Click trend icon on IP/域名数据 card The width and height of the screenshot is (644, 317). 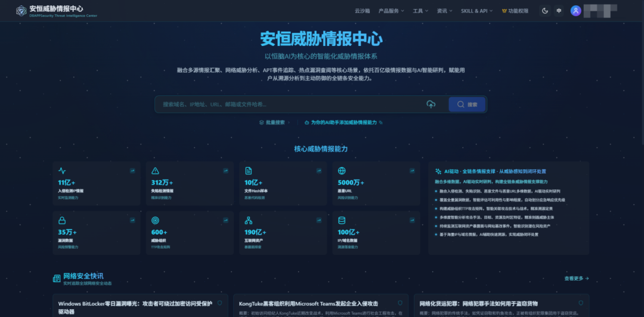412,220
